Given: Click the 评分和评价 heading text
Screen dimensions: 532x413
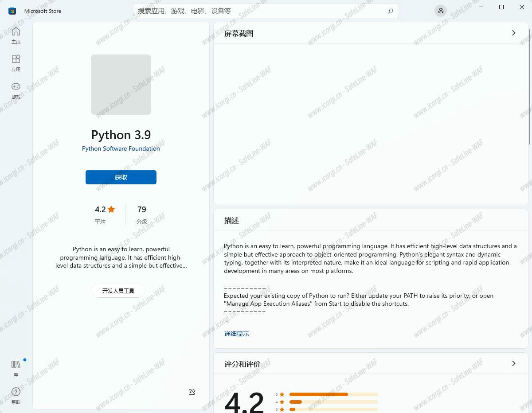Looking at the screenshot, I should tap(243, 364).
